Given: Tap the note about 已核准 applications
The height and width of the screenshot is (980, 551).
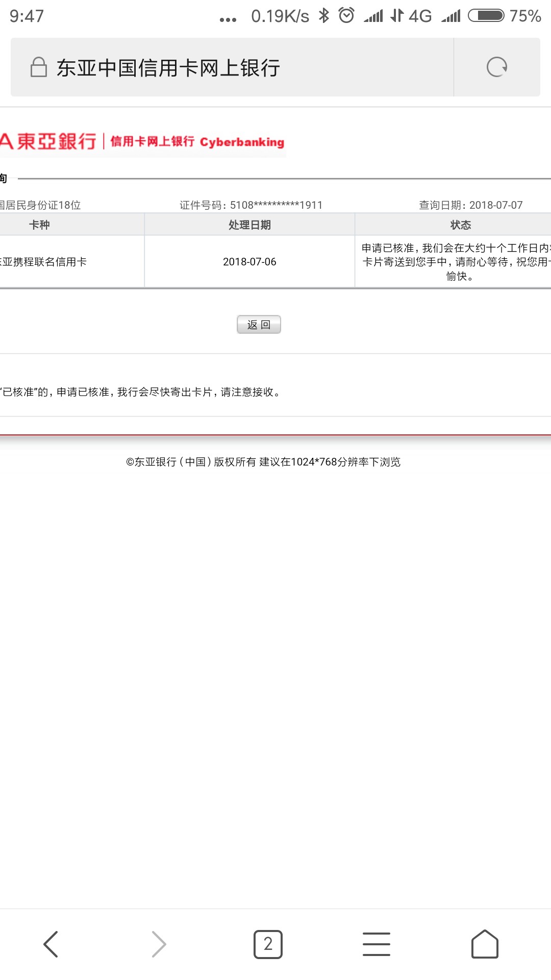Looking at the screenshot, I should [140, 392].
